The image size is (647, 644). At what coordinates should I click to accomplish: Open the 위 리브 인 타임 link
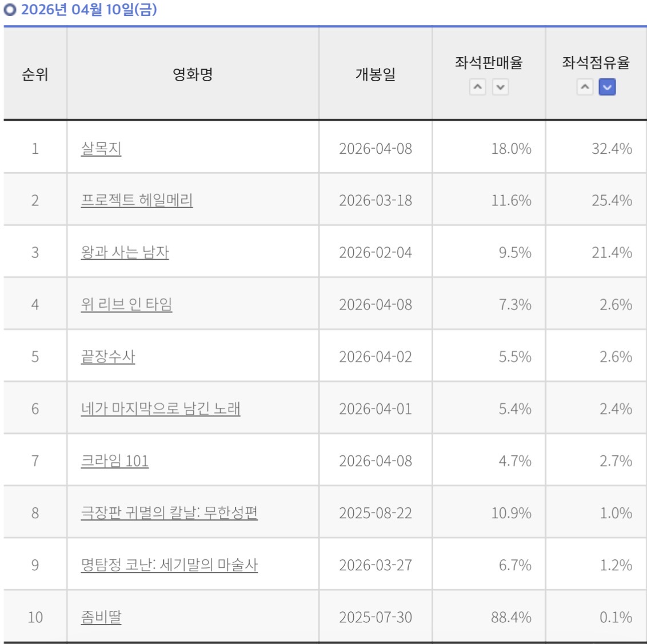[126, 304]
